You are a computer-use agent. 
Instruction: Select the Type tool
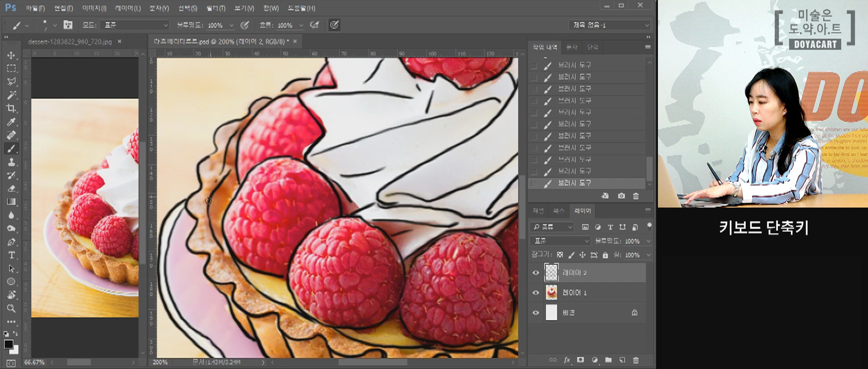coord(12,255)
